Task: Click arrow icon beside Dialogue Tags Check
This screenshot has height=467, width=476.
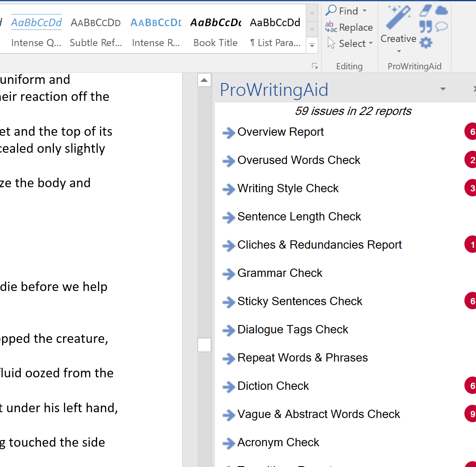Action: coord(229,330)
